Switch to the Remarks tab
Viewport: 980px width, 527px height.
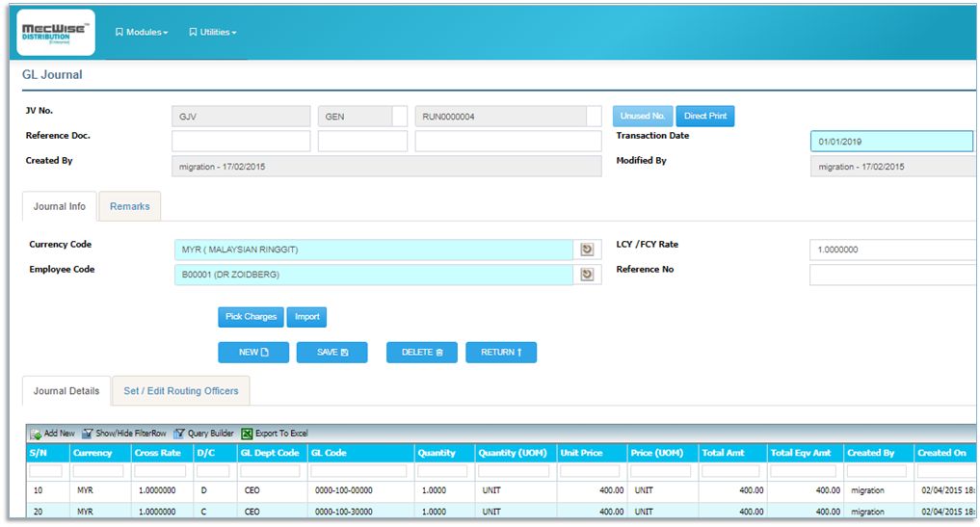[x=129, y=206]
